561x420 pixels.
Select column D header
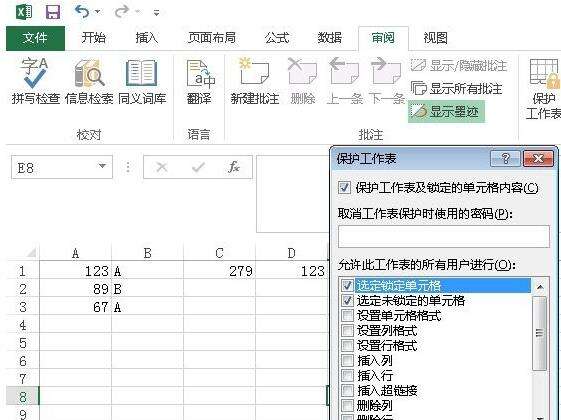click(x=292, y=253)
